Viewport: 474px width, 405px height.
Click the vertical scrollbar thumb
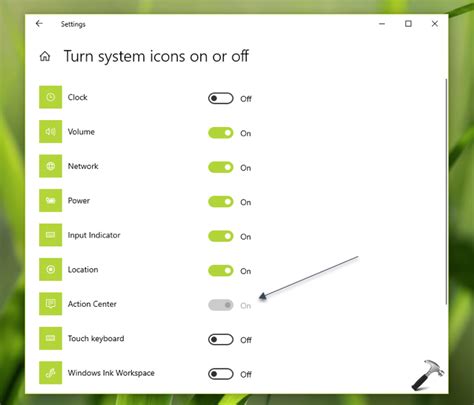pyautogui.click(x=446, y=191)
